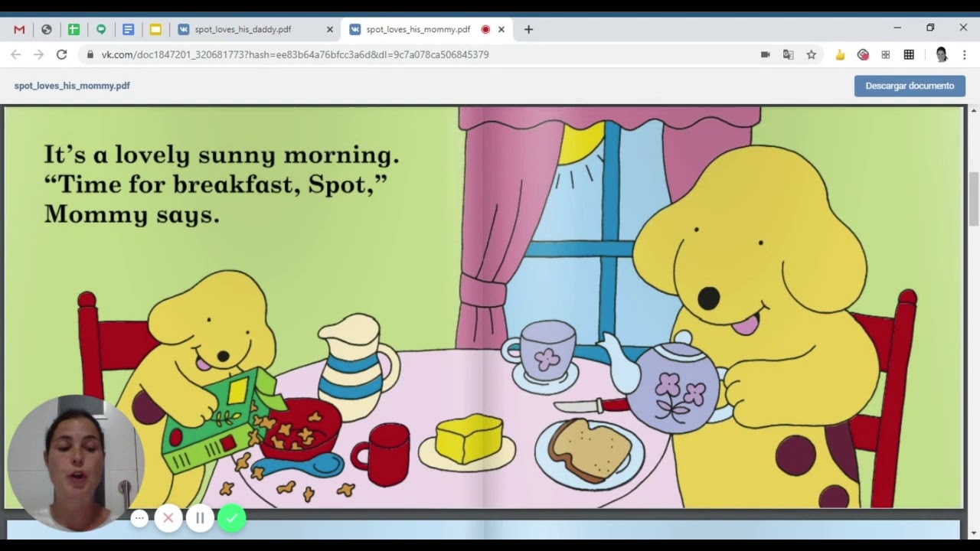This screenshot has height=551, width=980.
Task: Focus the vk.com address bar
Action: [295, 54]
